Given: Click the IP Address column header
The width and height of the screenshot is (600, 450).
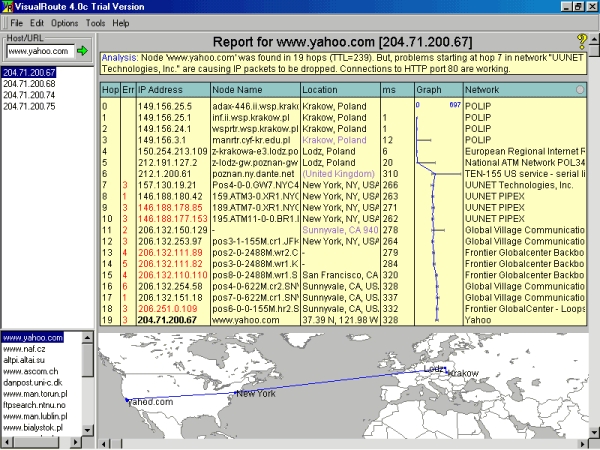Looking at the screenshot, I should point(173,90).
